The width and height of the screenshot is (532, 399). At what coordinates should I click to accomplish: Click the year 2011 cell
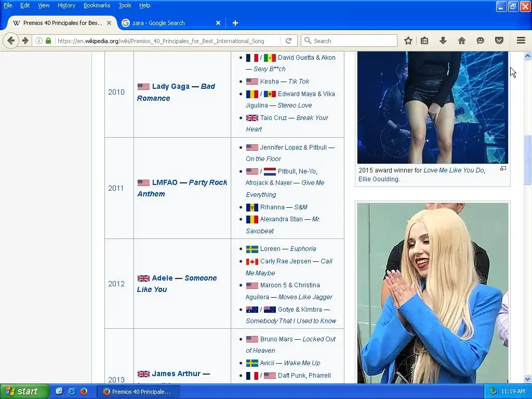pos(119,188)
